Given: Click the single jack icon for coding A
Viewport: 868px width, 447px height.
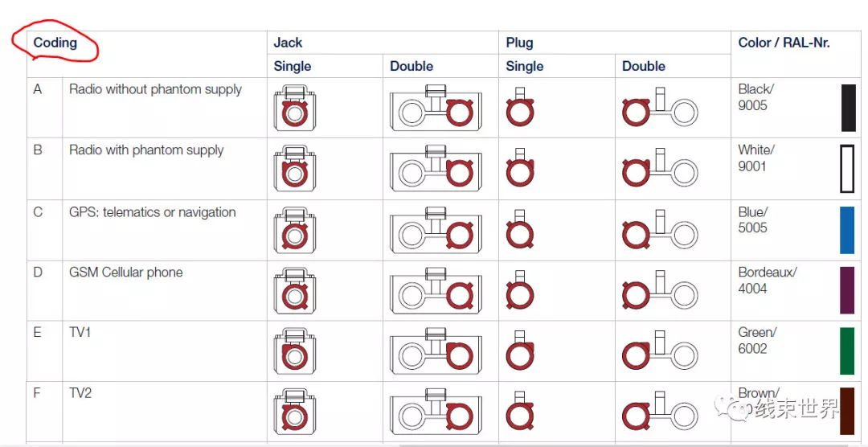Looking at the screenshot, I should pyautogui.click(x=295, y=108).
